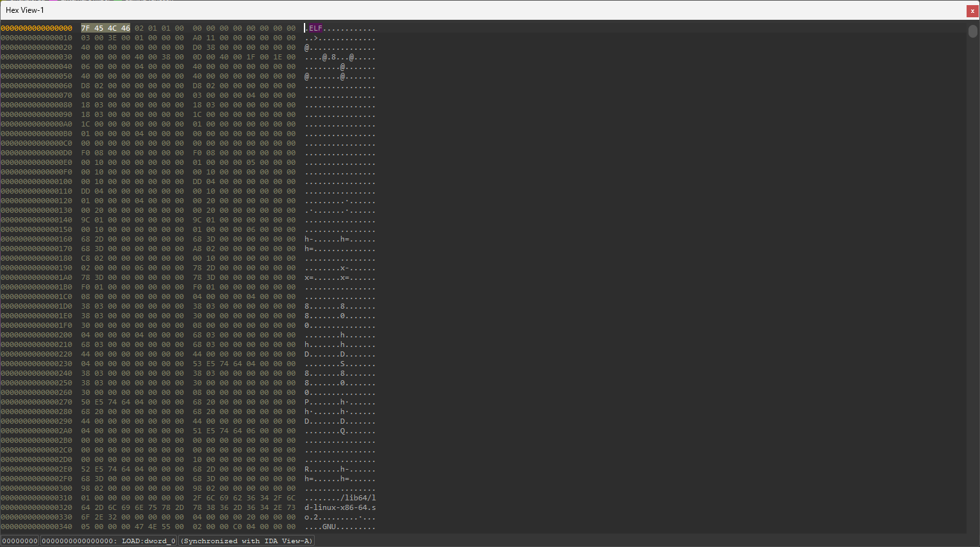Click address 0000000000000310

[x=36, y=498]
